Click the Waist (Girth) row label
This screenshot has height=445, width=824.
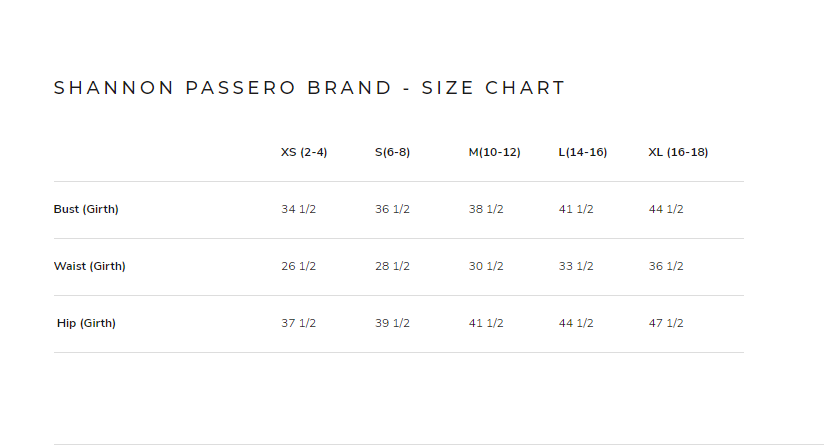click(89, 266)
